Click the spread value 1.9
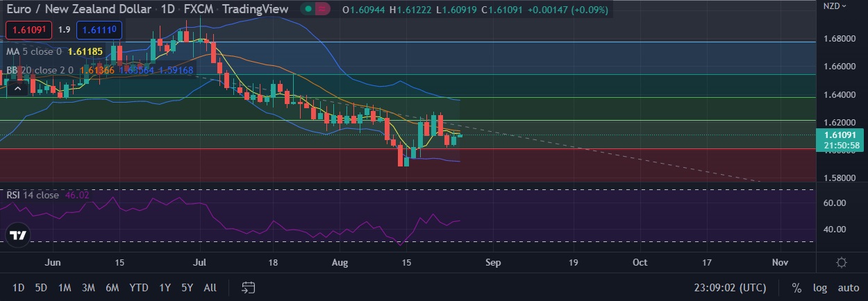Viewport: 868px width, 301px height. coord(64,30)
